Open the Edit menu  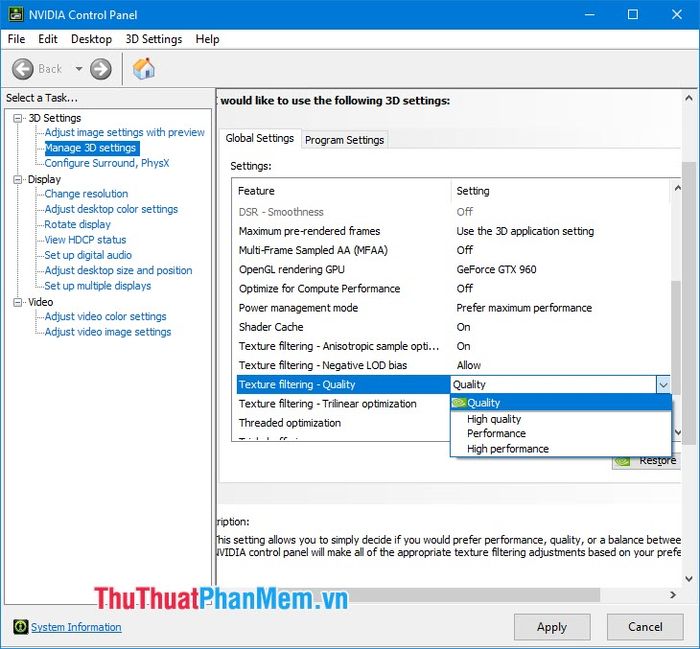[x=48, y=39]
